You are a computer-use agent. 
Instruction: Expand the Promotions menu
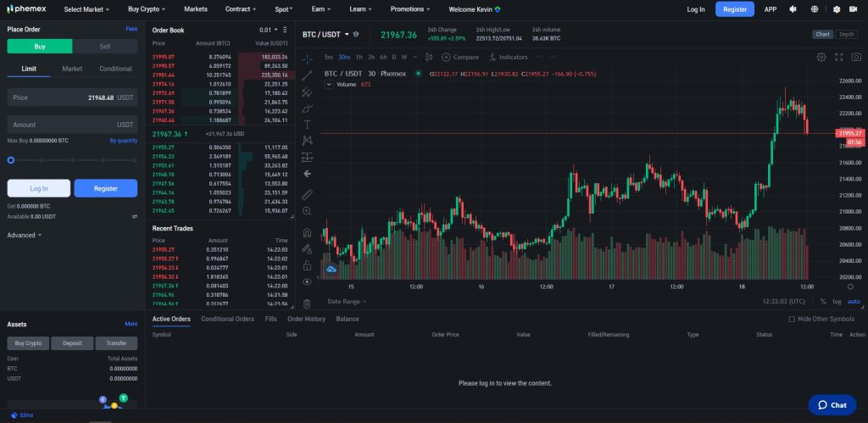coord(410,9)
